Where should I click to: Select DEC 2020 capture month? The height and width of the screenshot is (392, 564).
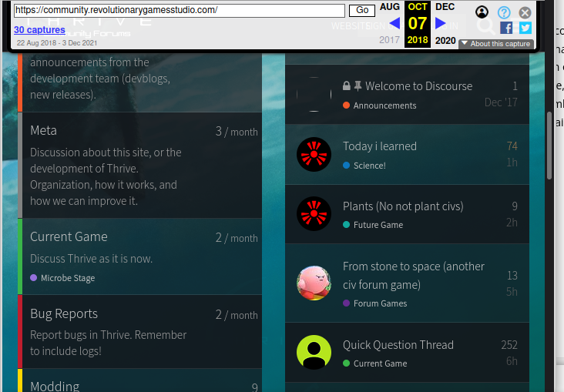pos(445,23)
